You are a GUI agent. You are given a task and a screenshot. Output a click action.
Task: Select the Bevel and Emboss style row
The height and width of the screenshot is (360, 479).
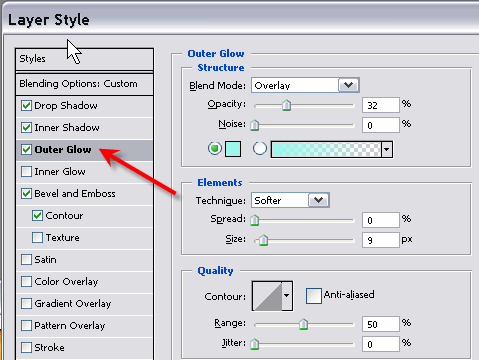84,194
